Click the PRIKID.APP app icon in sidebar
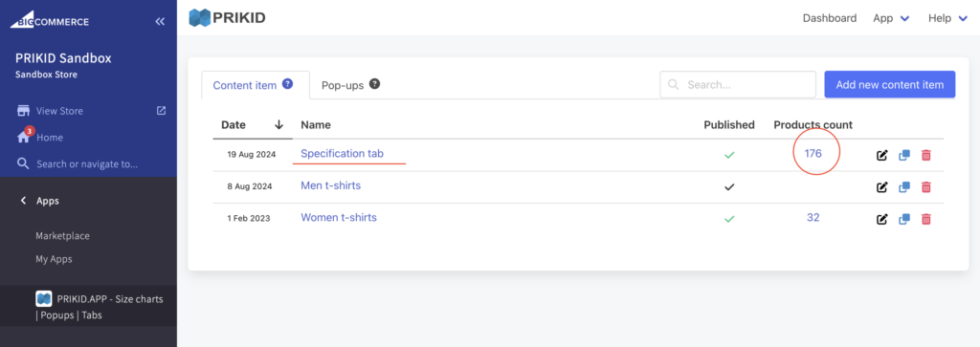This screenshot has width=980, height=347. [x=43, y=299]
